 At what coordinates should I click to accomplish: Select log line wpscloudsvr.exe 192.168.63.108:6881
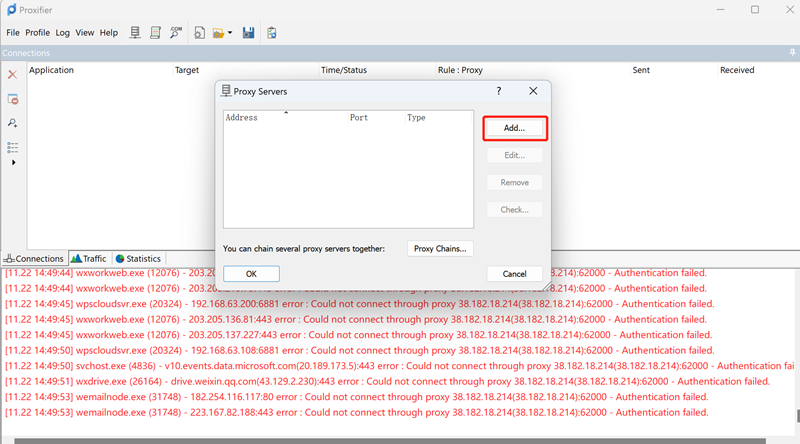[x=360, y=351]
